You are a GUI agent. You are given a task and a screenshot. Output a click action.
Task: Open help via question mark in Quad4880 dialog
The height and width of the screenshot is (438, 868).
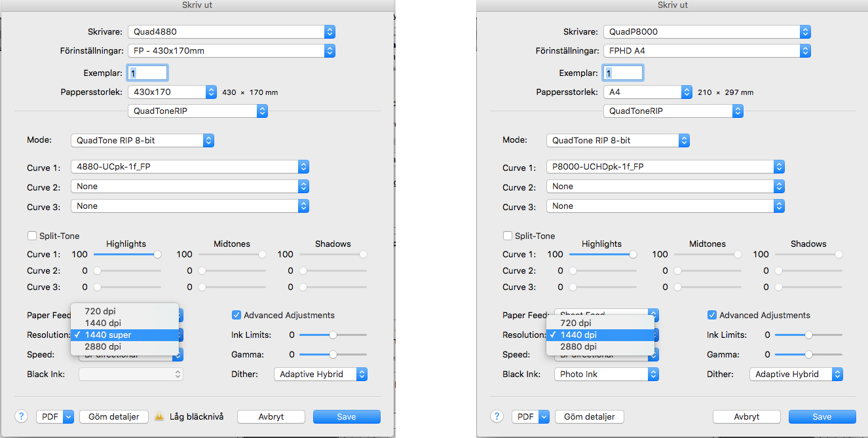tap(22, 416)
